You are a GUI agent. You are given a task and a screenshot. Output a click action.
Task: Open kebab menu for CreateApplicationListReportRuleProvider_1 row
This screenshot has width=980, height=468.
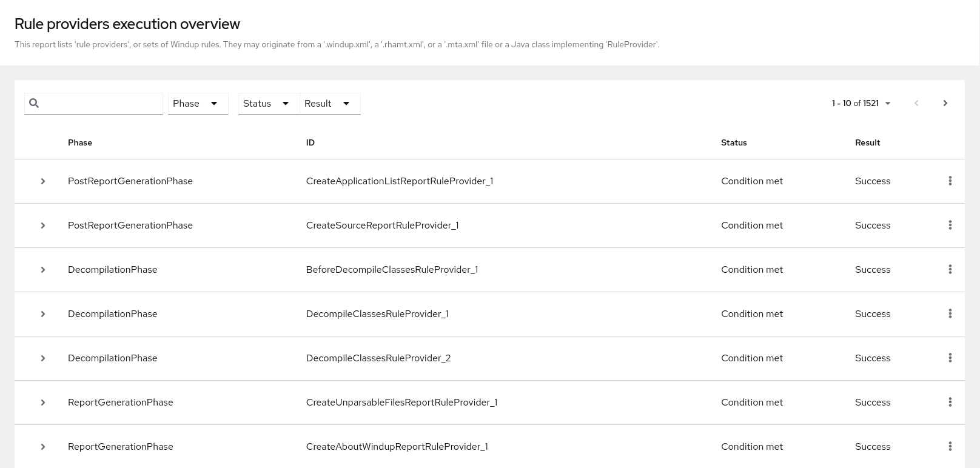click(x=950, y=181)
